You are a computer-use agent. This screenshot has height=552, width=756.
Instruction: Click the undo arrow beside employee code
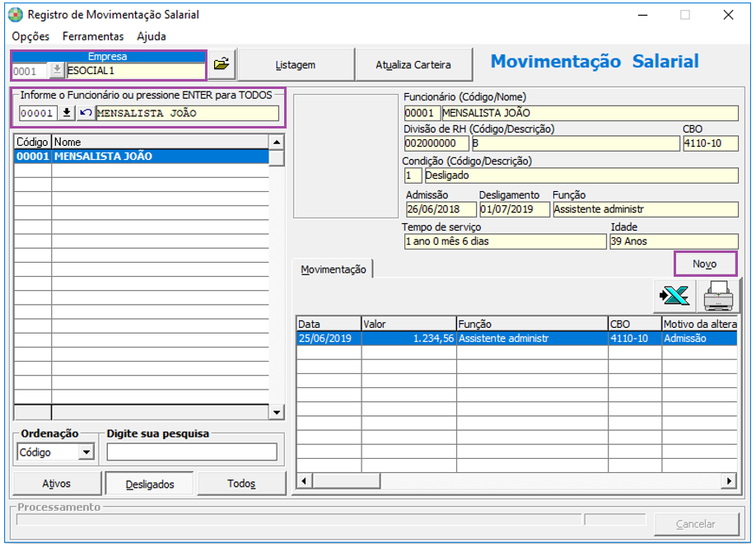pos(86,113)
